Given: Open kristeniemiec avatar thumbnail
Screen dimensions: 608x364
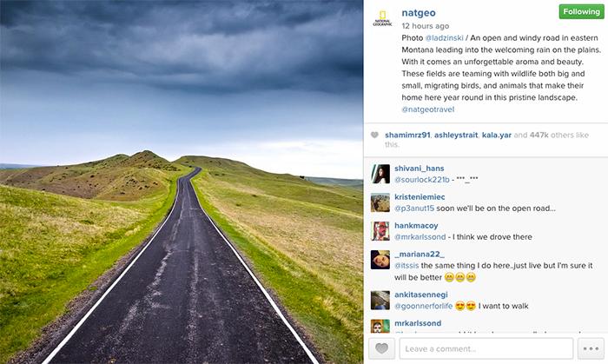Looking at the screenshot, I should point(380,202).
